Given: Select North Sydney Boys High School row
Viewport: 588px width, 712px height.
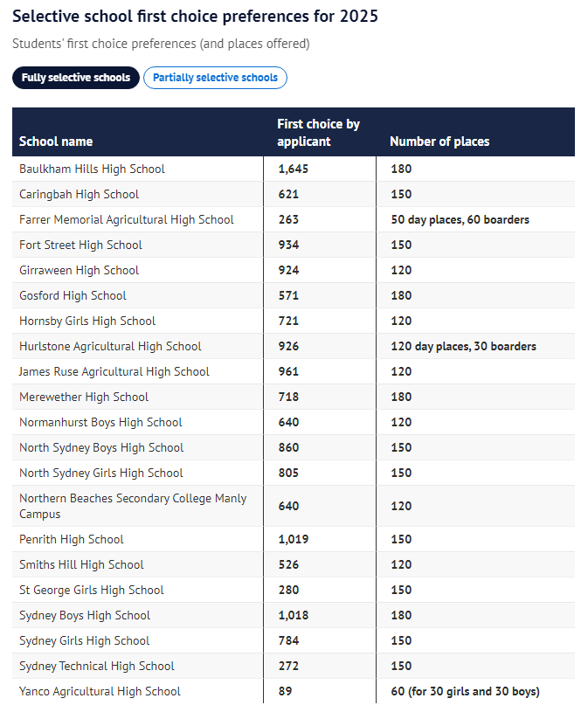Looking at the screenshot, I should point(294,447).
